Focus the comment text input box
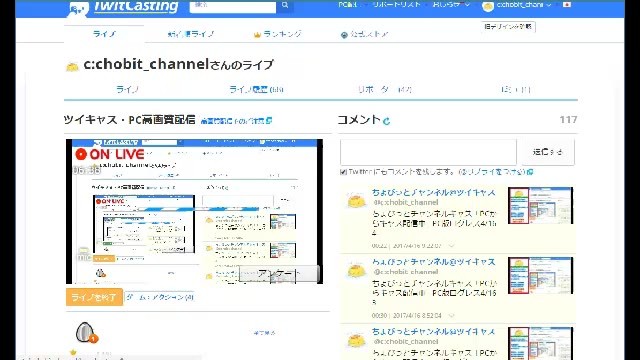Image resolution: width=640 pixels, height=360 pixels. [428, 152]
